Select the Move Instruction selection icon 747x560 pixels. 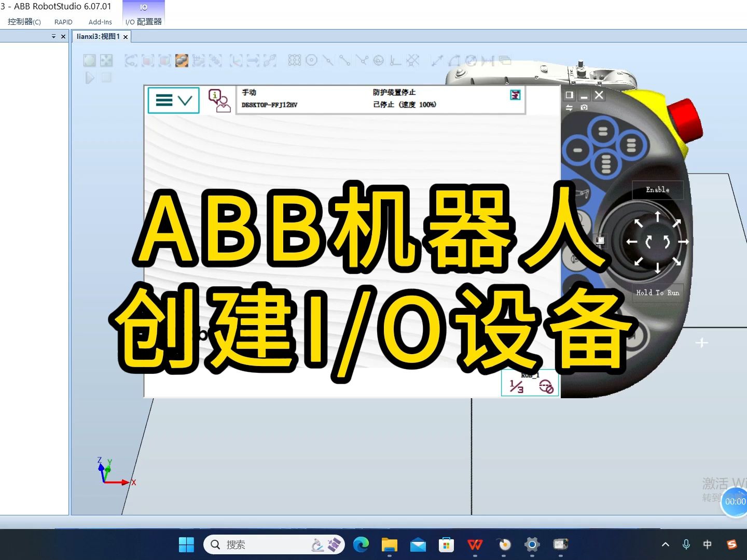[253, 61]
